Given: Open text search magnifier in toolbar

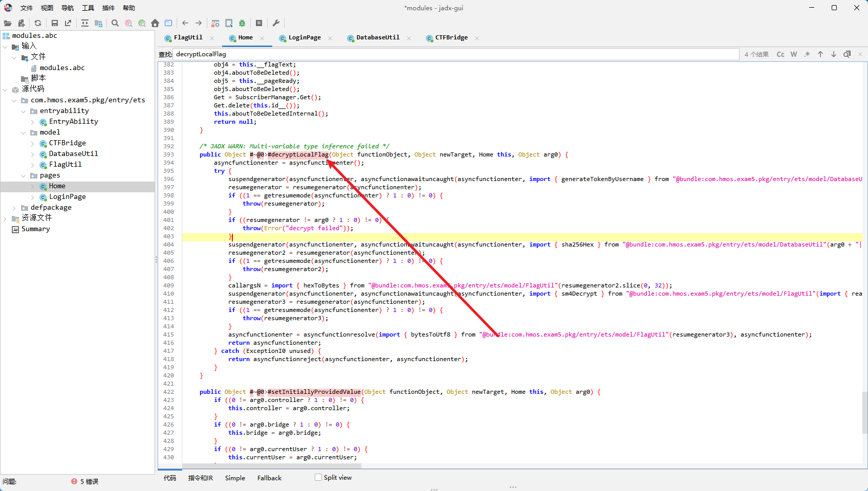Looking at the screenshot, I should [x=115, y=23].
